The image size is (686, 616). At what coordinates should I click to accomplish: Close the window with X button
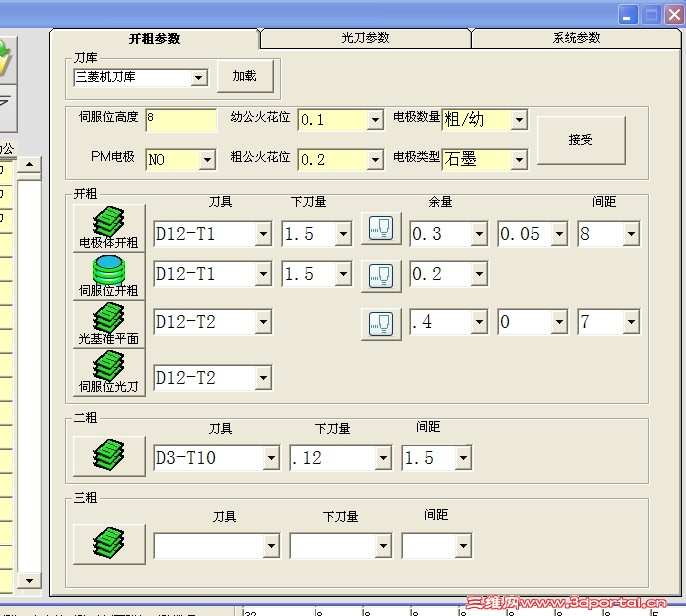[x=674, y=14]
